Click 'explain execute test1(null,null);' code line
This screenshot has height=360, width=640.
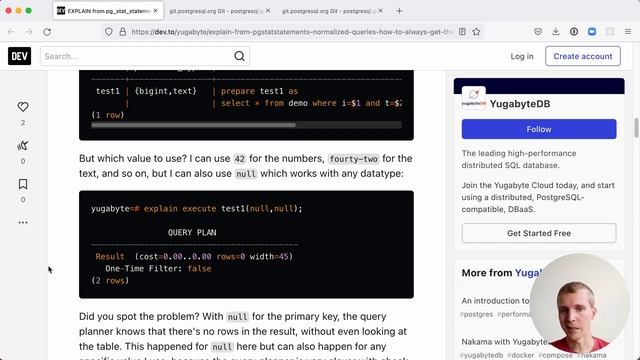point(223,209)
